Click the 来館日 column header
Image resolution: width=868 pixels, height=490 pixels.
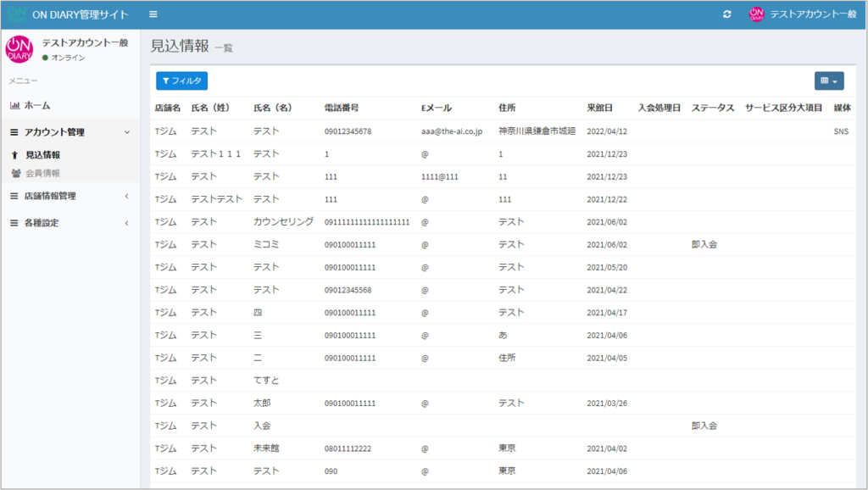click(x=599, y=109)
